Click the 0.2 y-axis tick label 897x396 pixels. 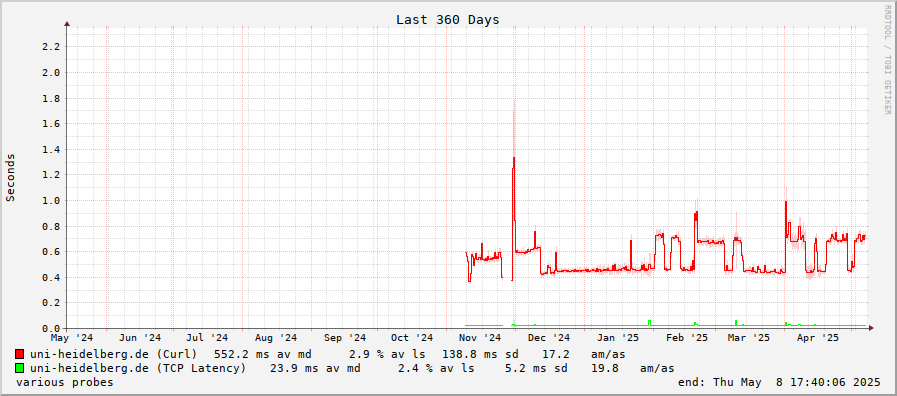click(x=51, y=303)
